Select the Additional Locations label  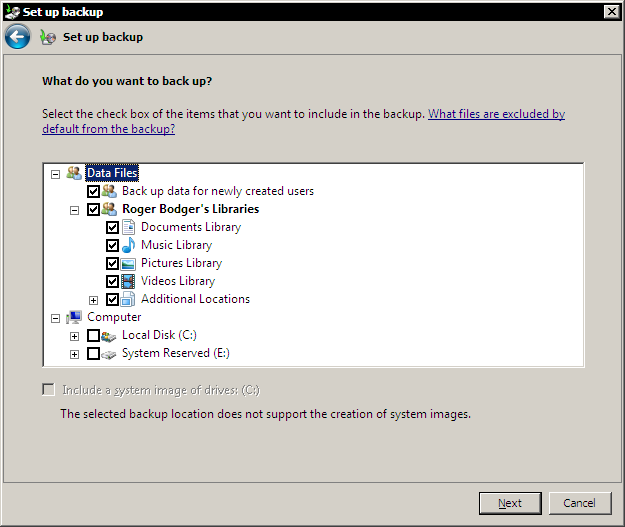coord(195,299)
